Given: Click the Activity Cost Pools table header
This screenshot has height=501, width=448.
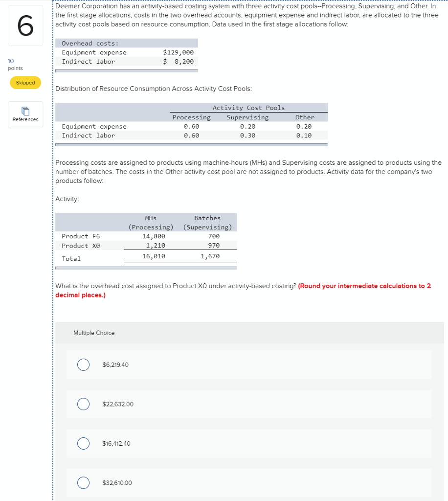Looking at the screenshot, I should [248, 108].
